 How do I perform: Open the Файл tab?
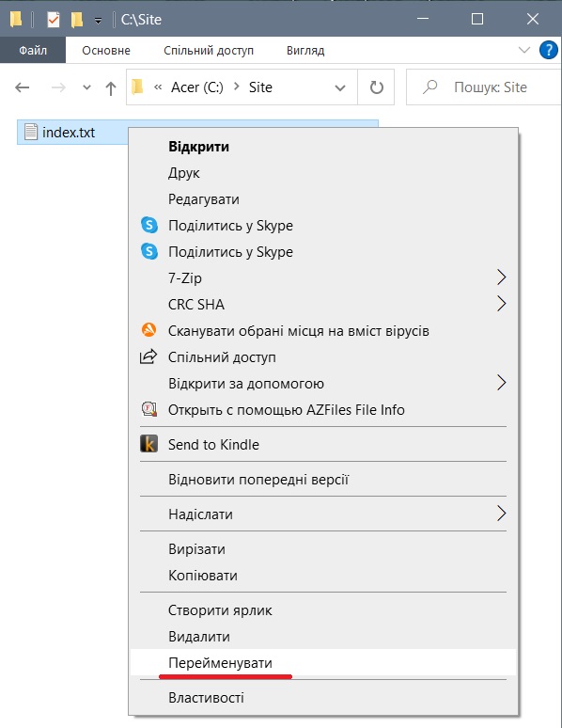(x=33, y=50)
